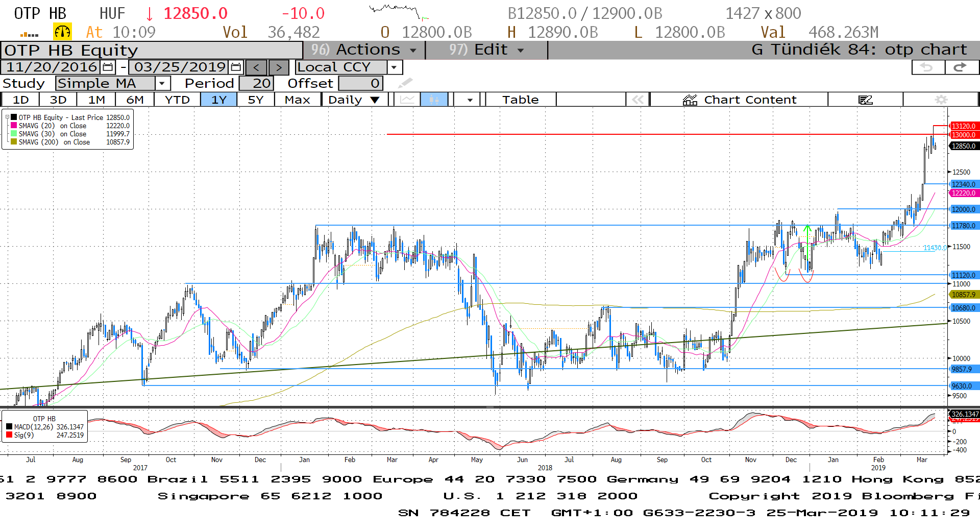Click the Chart Content icon
Image resolution: width=980 pixels, height=531 pixels.
690,100
